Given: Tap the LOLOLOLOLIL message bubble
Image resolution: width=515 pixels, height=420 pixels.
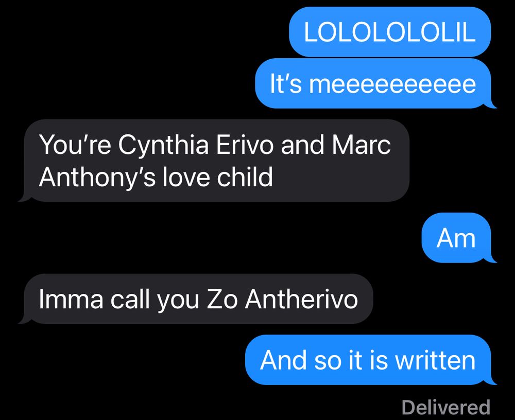Looking at the screenshot, I should click(390, 32).
